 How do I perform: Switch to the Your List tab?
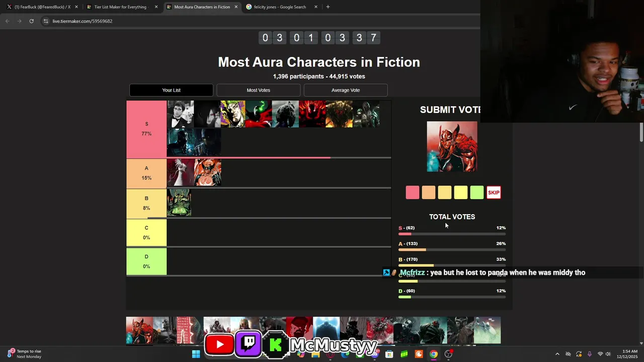[171, 90]
